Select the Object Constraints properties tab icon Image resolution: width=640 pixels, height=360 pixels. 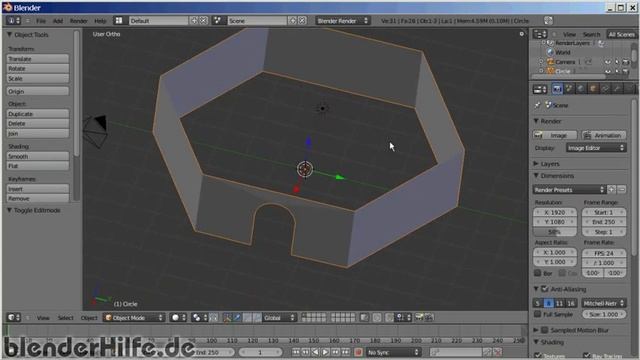tap(605, 89)
